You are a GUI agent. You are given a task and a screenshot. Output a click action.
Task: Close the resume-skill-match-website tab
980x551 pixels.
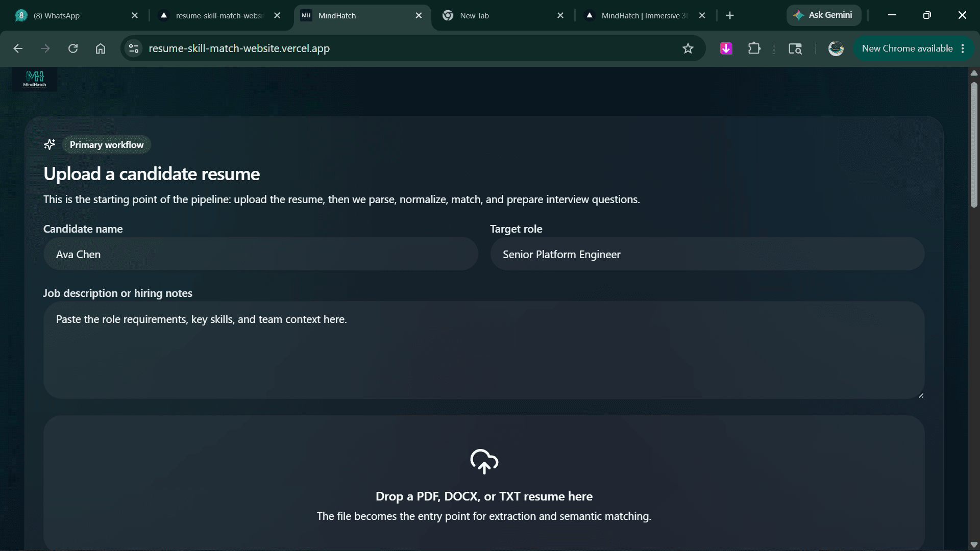[x=277, y=15]
